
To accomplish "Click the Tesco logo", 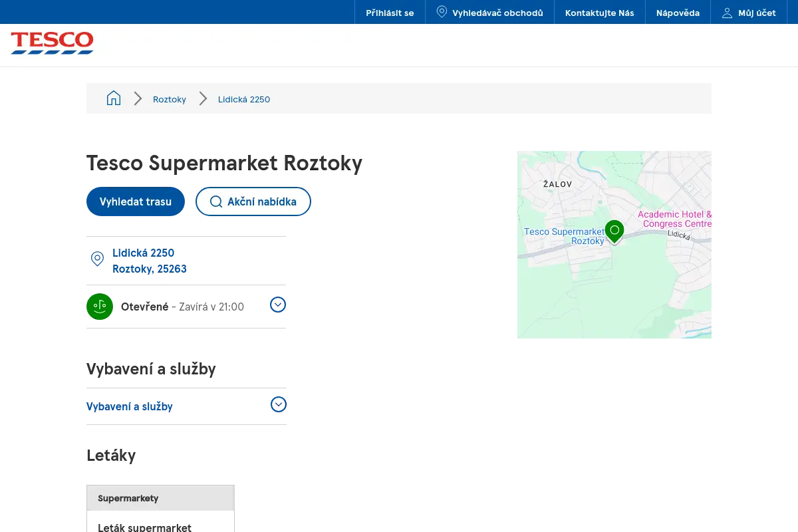I will [52, 43].
